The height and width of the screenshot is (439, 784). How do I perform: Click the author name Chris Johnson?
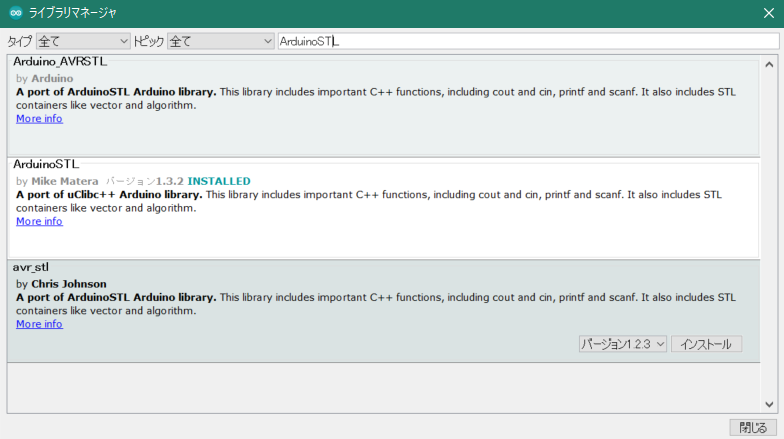[69, 284]
